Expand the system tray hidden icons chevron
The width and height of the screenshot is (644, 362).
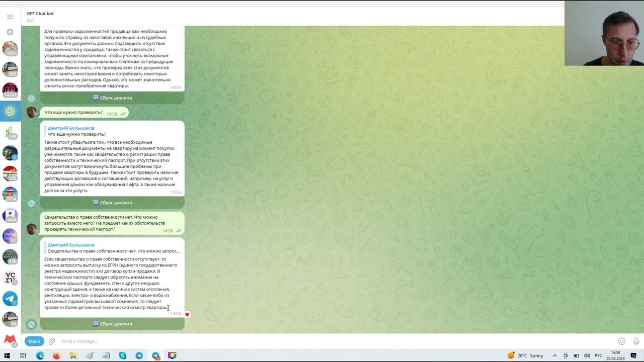click(x=554, y=355)
